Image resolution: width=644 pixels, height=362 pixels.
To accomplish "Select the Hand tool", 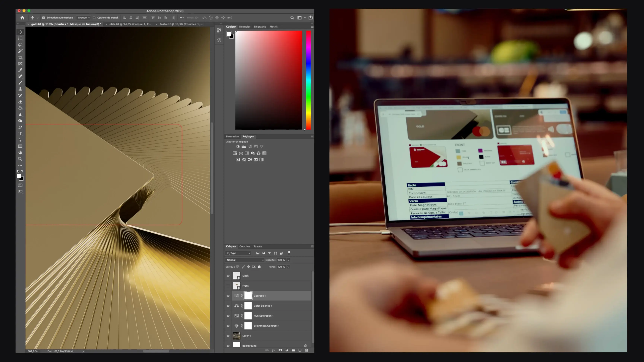I will pyautogui.click(x=20, y=153).
